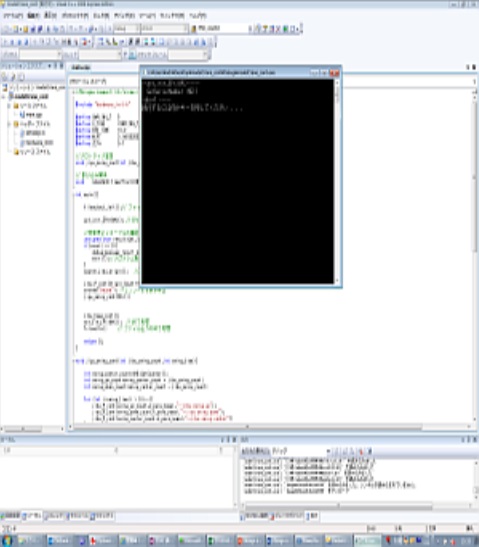Open the solution configuration dropdown

[127, 29]
